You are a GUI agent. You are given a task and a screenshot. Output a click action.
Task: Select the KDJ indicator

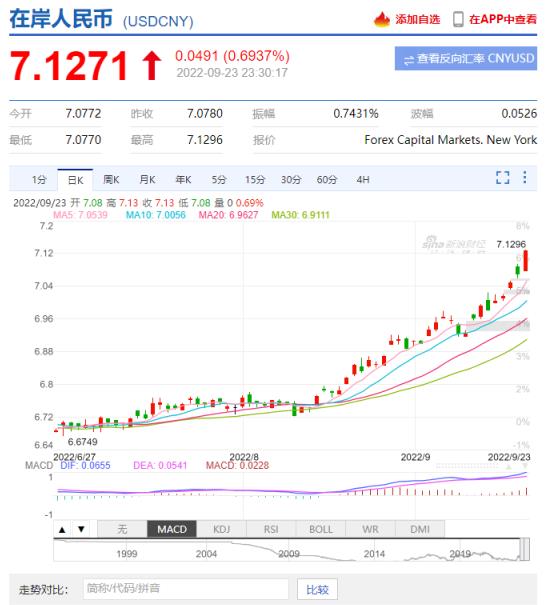coord(221,529)
